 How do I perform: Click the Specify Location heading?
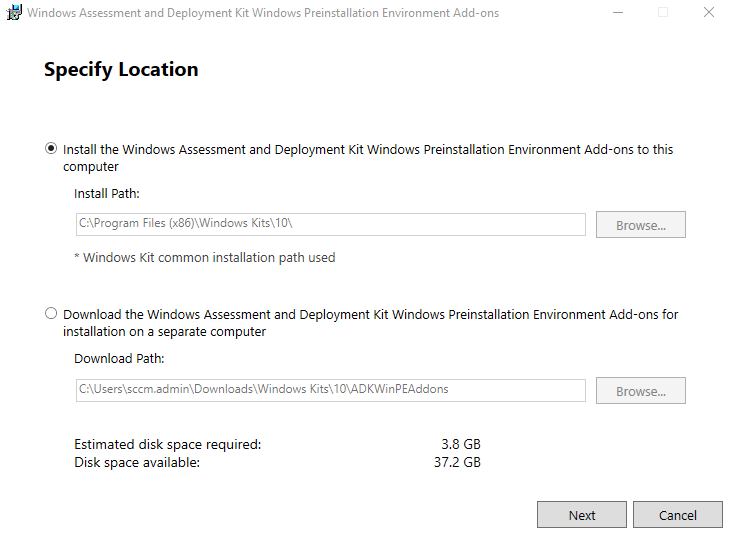click(121, 70)
